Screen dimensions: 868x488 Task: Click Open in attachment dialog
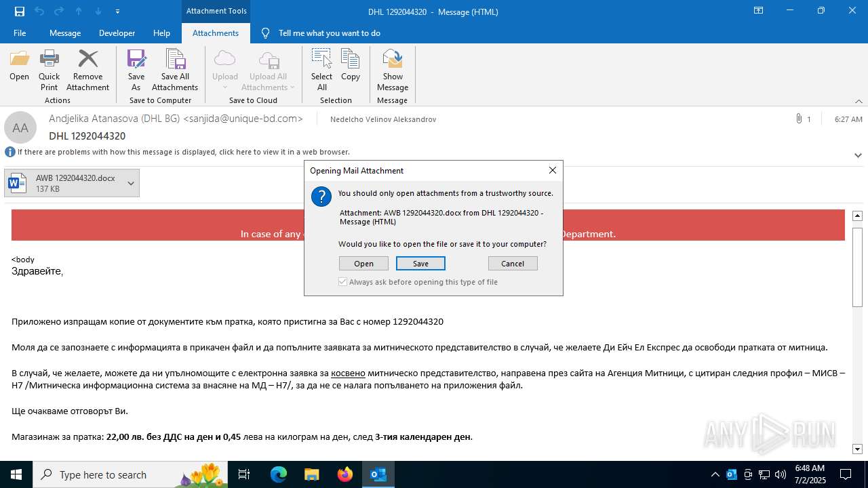363,264
